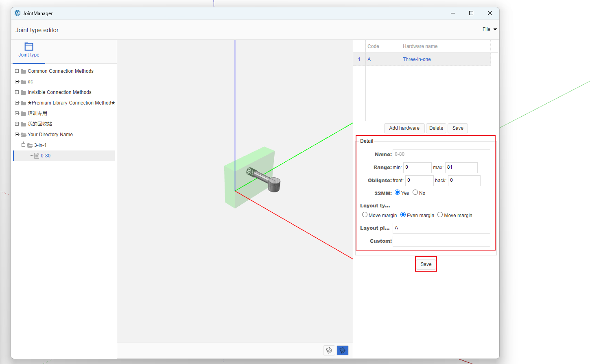Viewport: 590px width, 364px height.
Task: Click the JointManager title bar logo
Action: tap(17, 13)
